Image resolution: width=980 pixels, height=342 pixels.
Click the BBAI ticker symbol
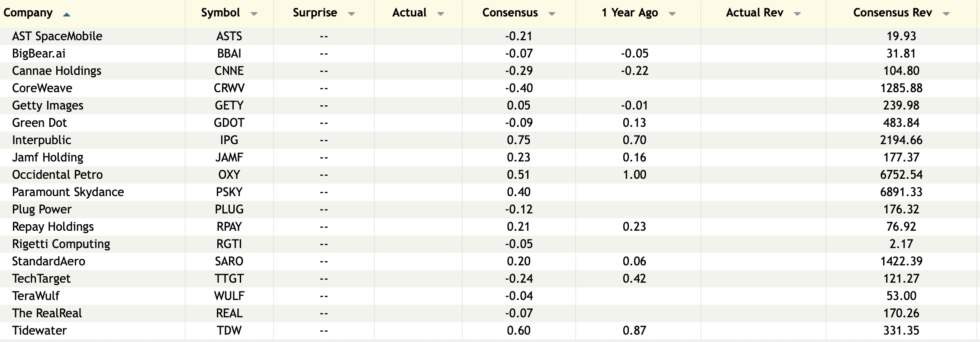click(x=229, y=54)
